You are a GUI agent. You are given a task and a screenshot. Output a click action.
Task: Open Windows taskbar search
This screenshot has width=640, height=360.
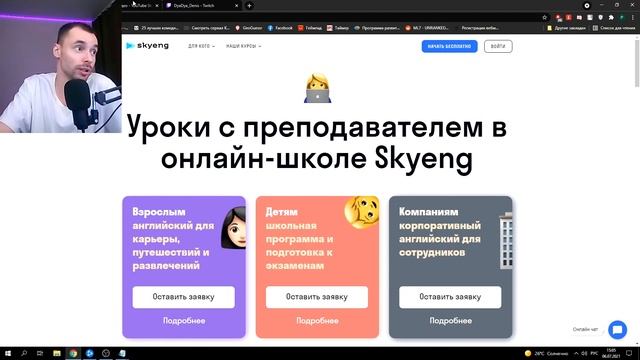coord(24,353)
